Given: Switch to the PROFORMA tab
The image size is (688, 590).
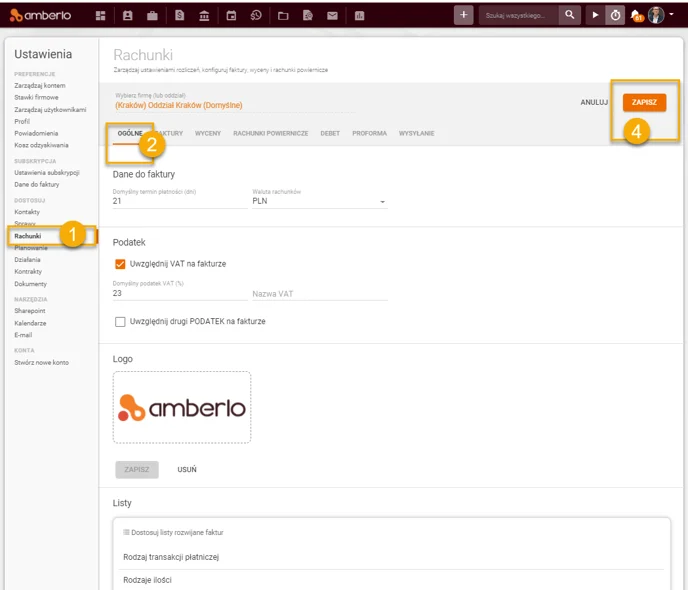Looking at the screenshot, I should point(369,133).
